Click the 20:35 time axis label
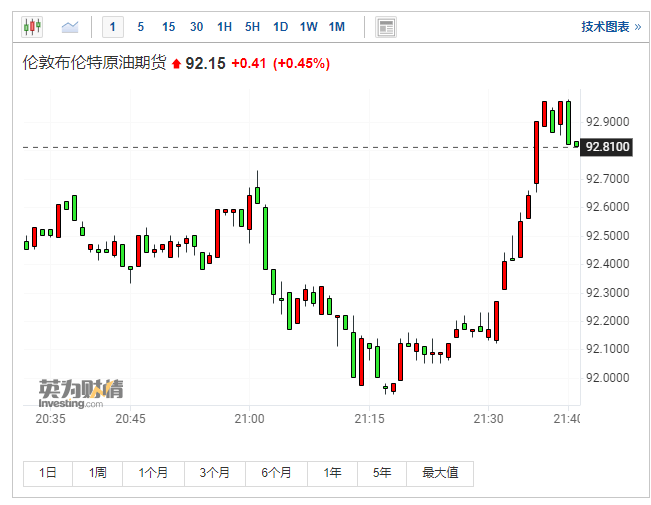The width and height of the screenshot is (651, 505). click(51, 419)
